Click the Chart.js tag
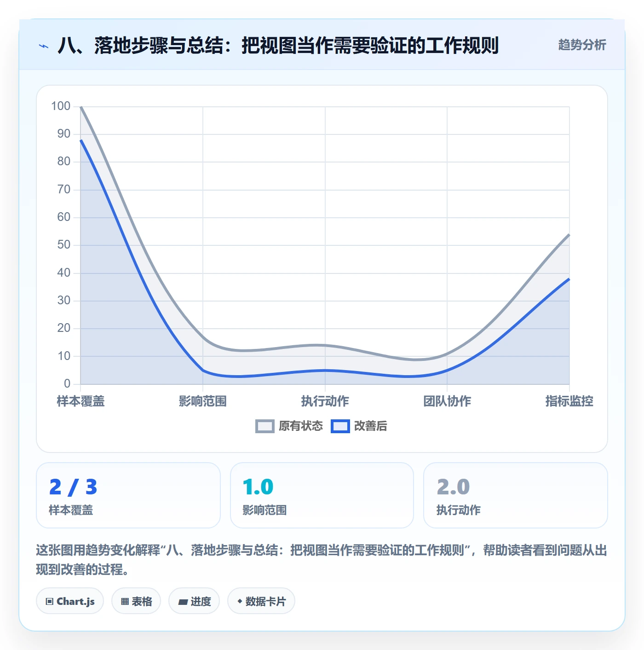This screenshot has width=644, height=650. (70, 601)
